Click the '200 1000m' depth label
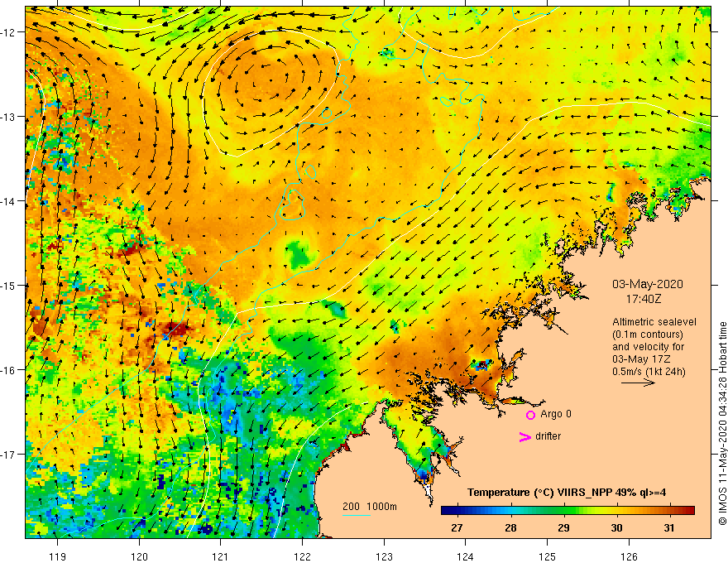 (370, 507)
